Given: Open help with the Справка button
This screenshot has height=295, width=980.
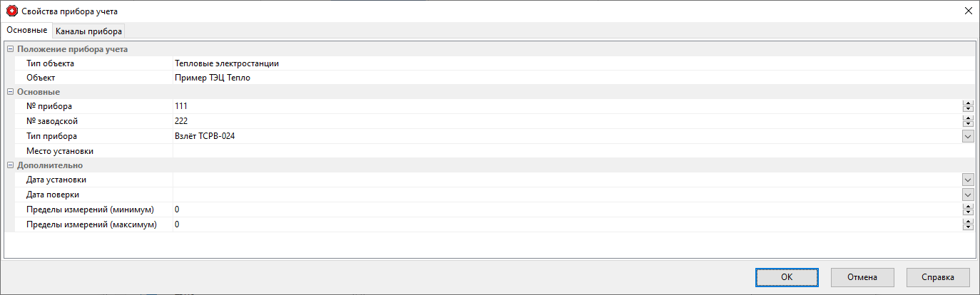Looking at the screenshot, I should [938, 276].
